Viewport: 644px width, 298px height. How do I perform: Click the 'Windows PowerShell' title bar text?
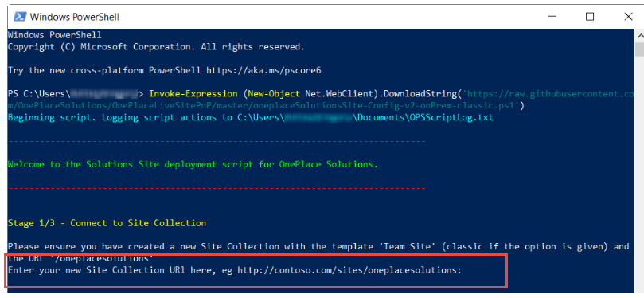click(x=74, y=17)
